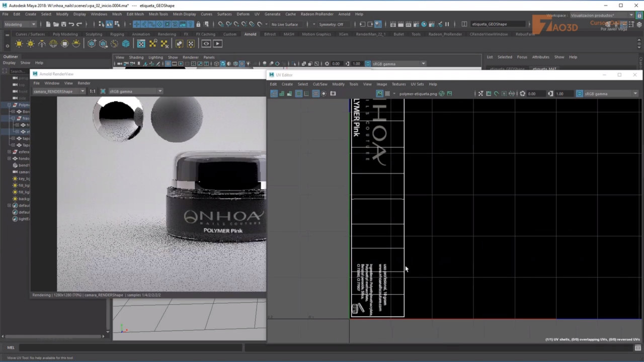Screen dimensions: 644x362
Task: Click the Arnold curve collector shelf icon
Action: coord(114,44)
